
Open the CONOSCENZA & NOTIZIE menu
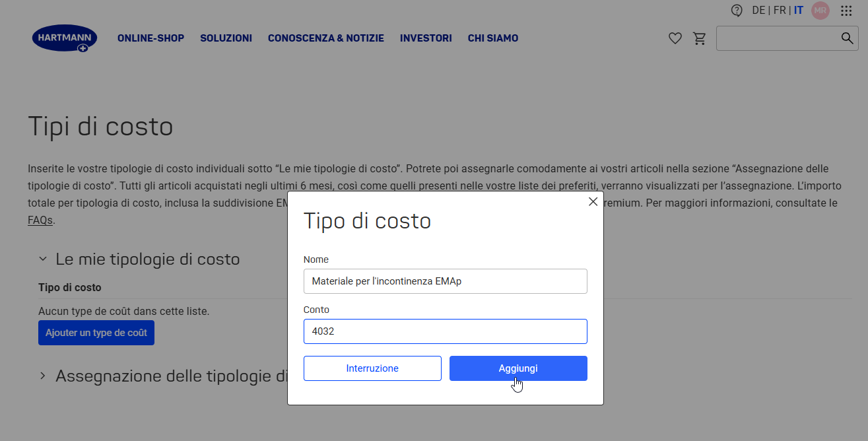326,38
